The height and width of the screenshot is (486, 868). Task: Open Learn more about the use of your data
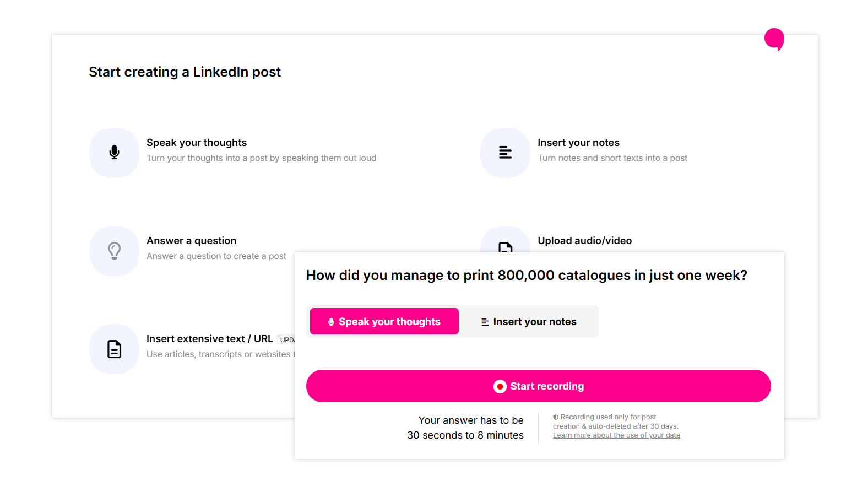[x=616, y=435]
